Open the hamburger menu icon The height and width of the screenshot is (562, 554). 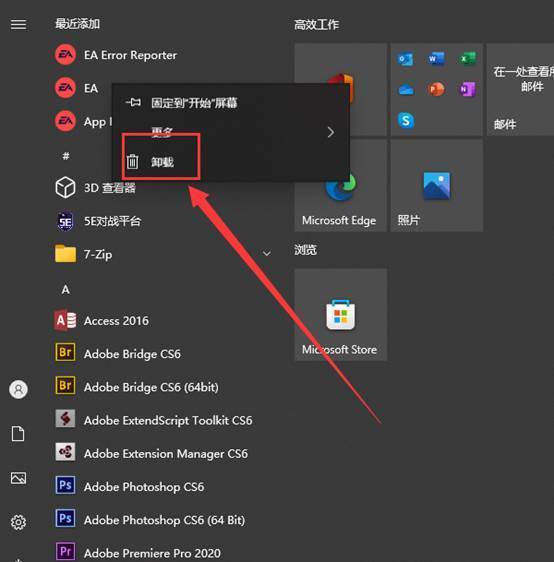(18, 25)
